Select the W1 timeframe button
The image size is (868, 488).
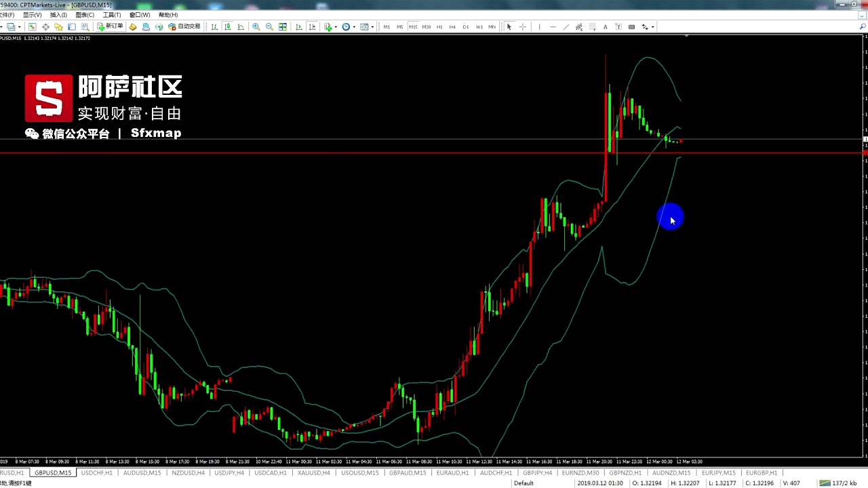click(x=479, y=27)
